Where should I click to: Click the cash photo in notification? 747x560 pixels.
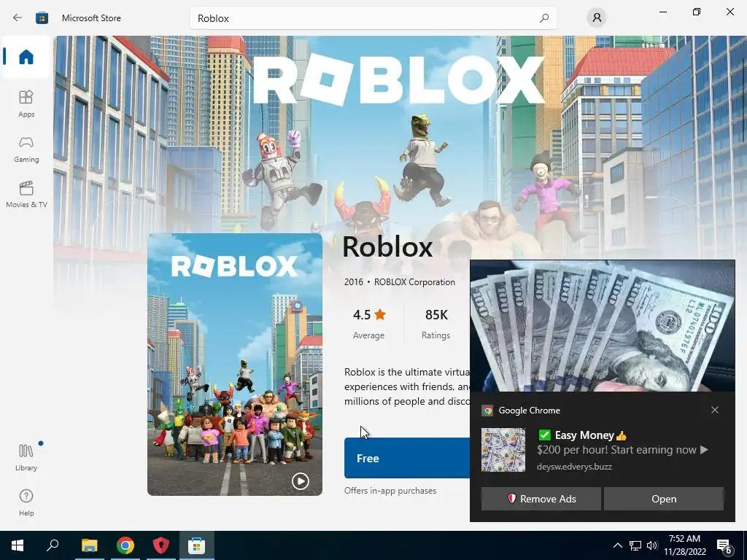pyautogui.click(x=602, y=326)
